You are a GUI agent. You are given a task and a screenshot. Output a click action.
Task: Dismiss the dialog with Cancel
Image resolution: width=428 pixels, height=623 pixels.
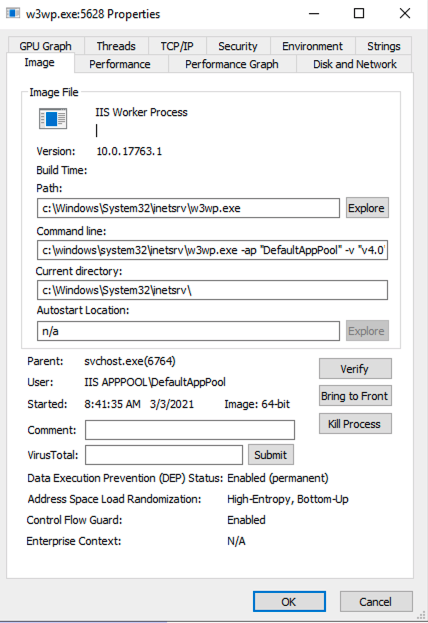pyautogui.click(x=376, y=602)
